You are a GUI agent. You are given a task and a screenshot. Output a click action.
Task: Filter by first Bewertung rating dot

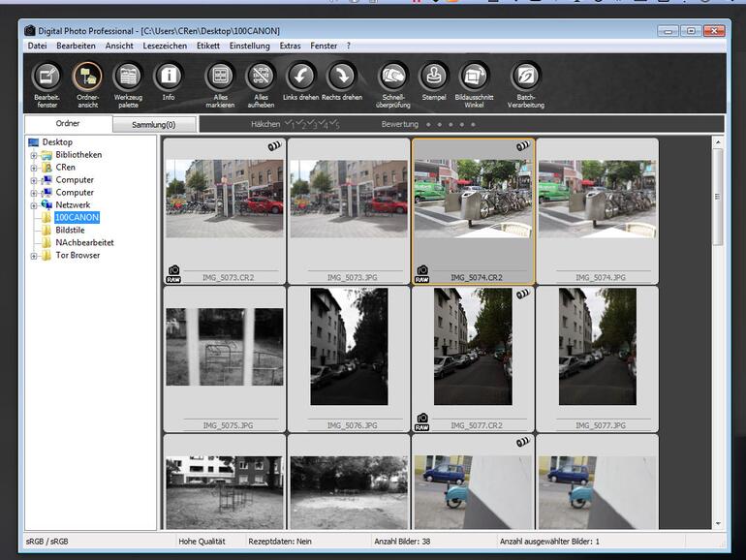(428, 125)
